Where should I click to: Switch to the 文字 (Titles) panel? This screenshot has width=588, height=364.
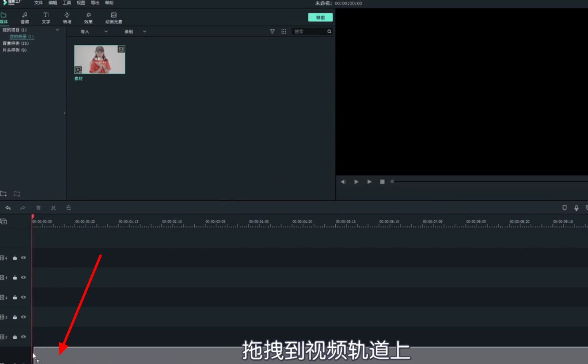[x=46, y=18]
